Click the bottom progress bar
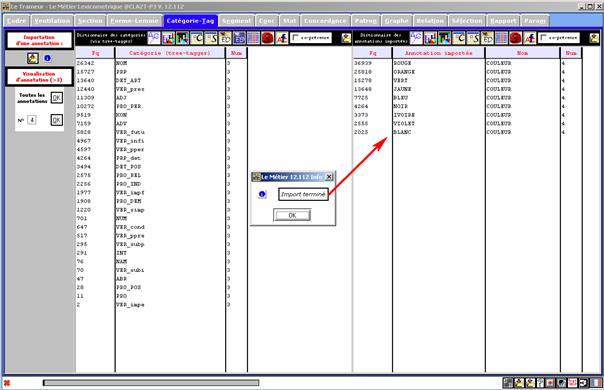 [x=151, y=383]
